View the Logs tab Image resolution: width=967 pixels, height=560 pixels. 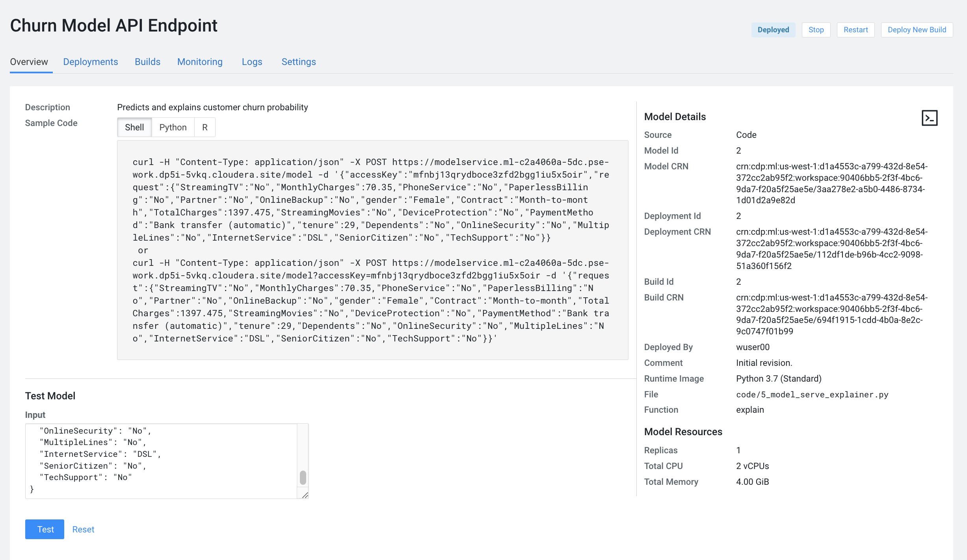click(x=252, y=62)
